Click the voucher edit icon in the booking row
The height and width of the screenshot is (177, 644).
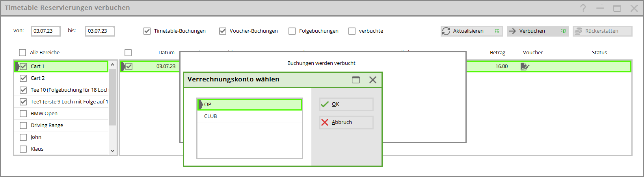pos(525,66)
